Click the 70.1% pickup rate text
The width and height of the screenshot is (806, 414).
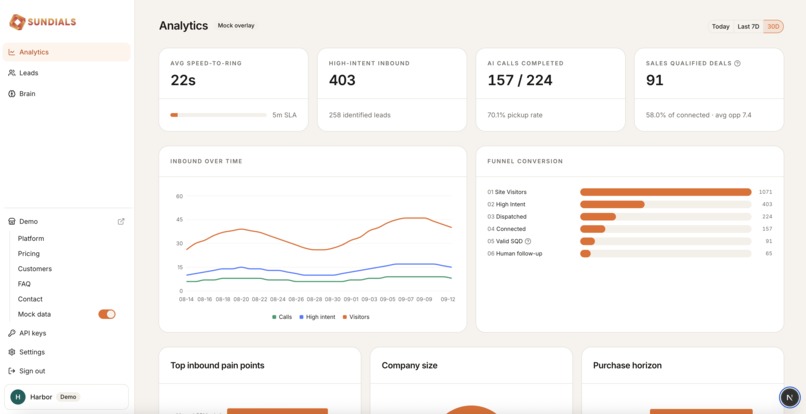coord(515,115)
